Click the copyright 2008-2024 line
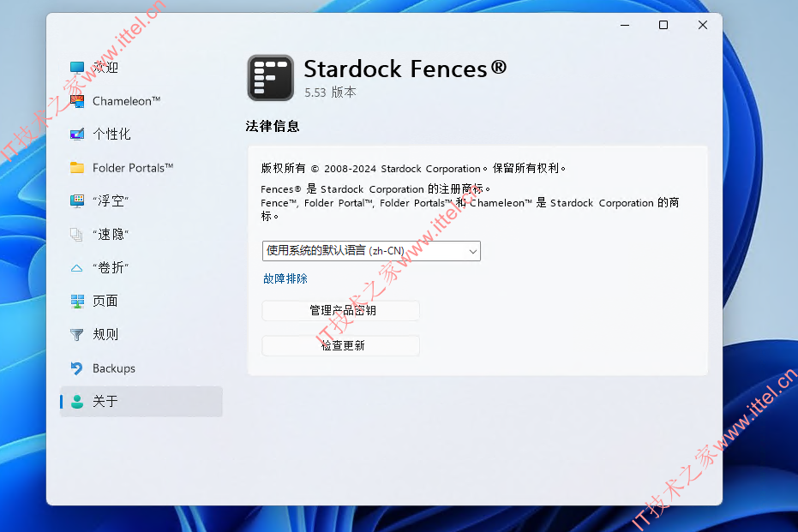The width and height of the screenshot is (798, 532). (x=413, y=169)
